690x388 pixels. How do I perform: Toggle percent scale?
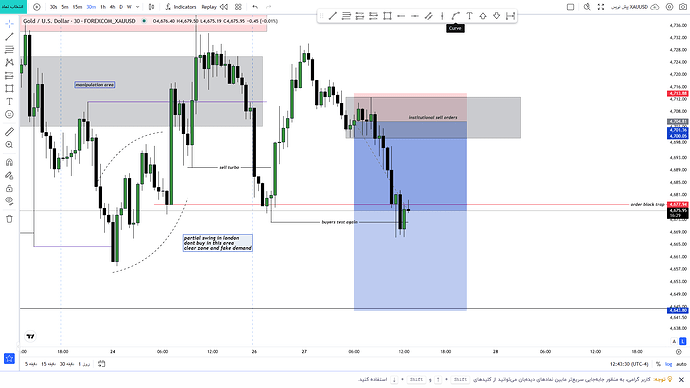658,364
